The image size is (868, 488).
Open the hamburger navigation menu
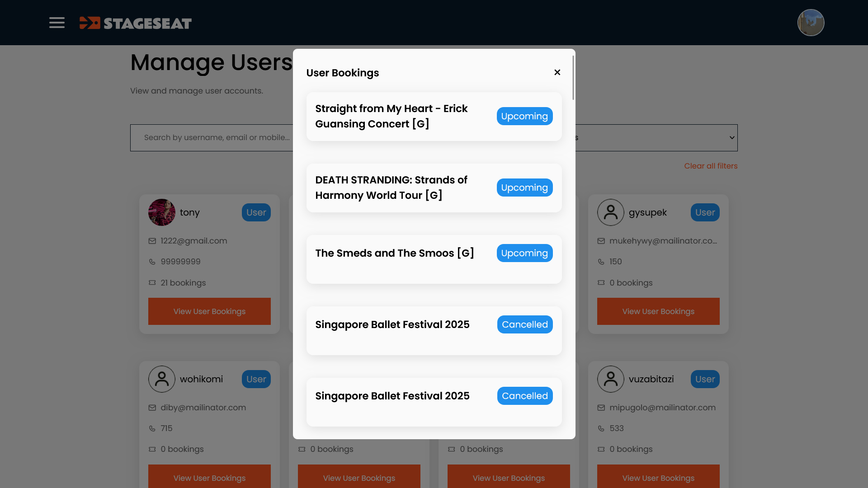point(57,23)
